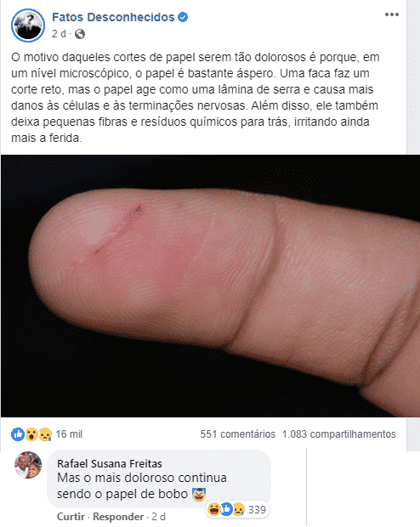Click the wow reaction emoji icon
Image resolution: width=420 pixels, height=527 pixels.
coord(31,434)
